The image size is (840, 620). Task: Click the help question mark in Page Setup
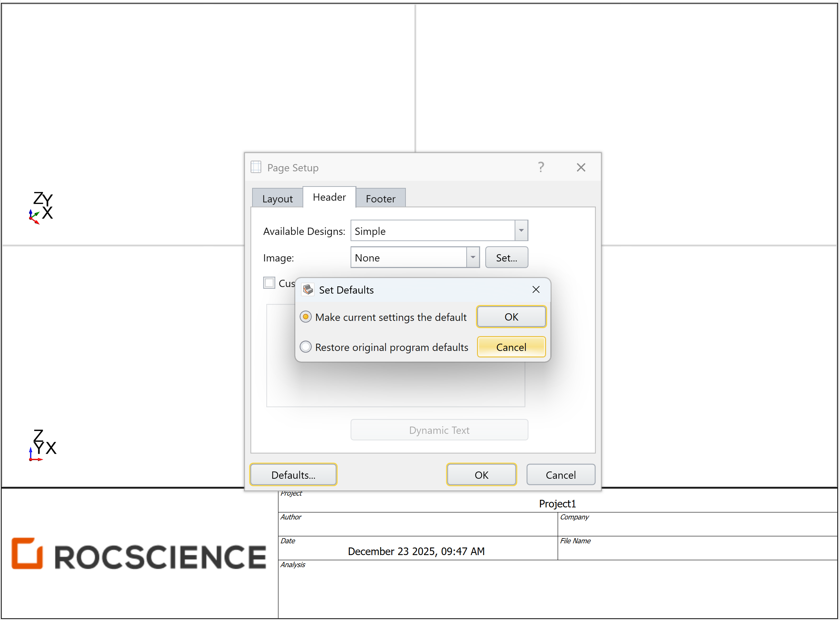click(x=541, y=167)
